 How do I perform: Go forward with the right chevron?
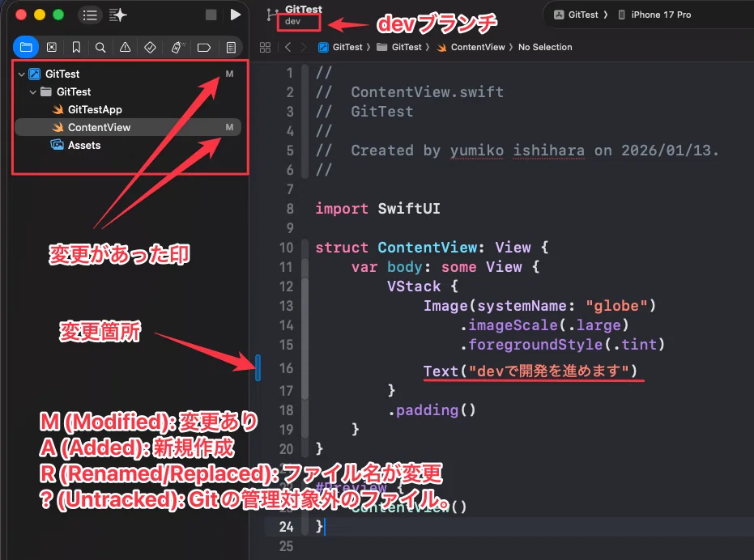click(x=304, y=47)
